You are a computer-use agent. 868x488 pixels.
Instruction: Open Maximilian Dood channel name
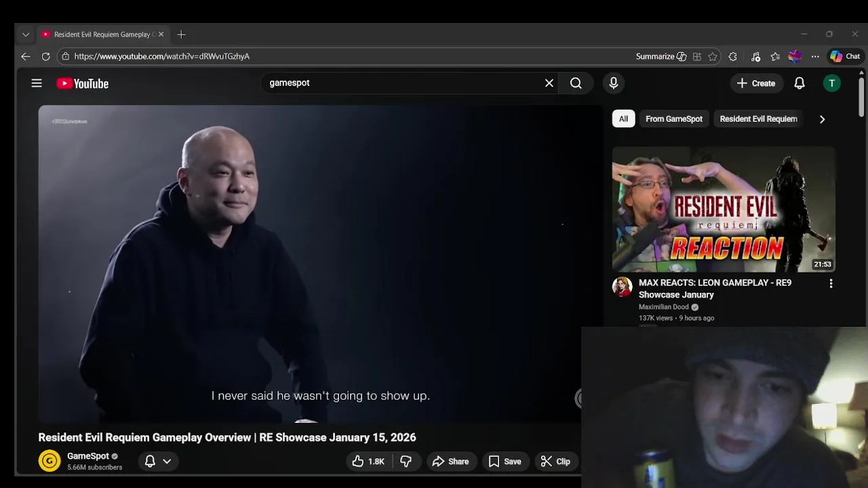tap(664, 307)
